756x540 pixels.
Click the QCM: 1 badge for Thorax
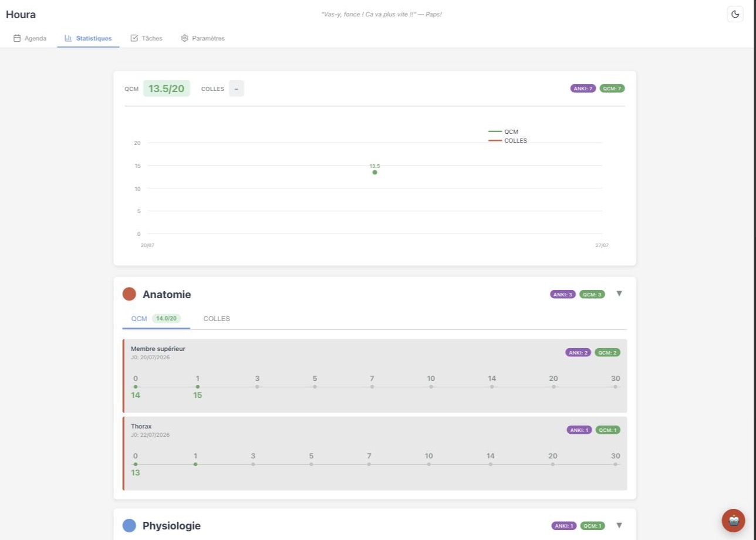[608, 430]
